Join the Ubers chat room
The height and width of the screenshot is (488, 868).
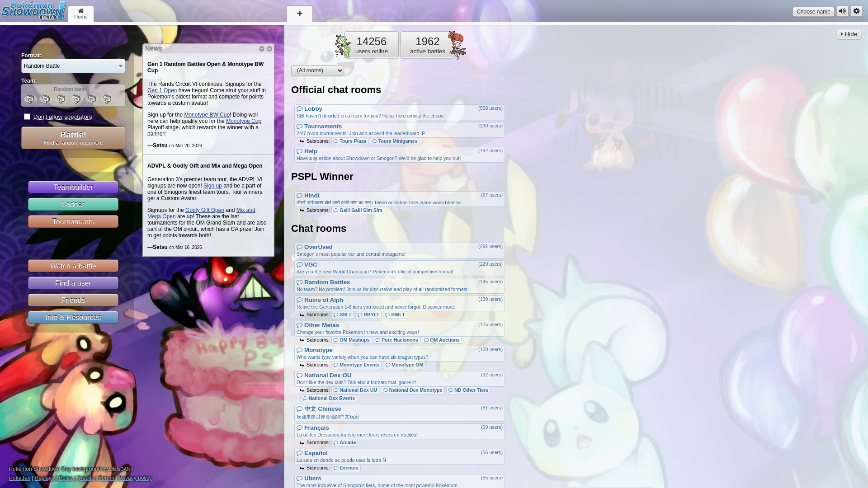(x=400, y=482)
